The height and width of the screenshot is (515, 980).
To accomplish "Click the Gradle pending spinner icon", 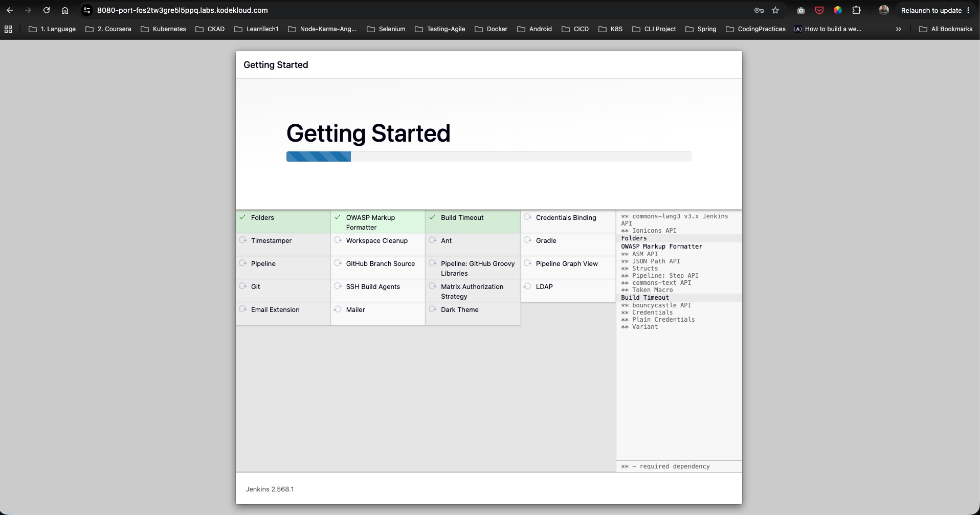I will coord(527,240).
